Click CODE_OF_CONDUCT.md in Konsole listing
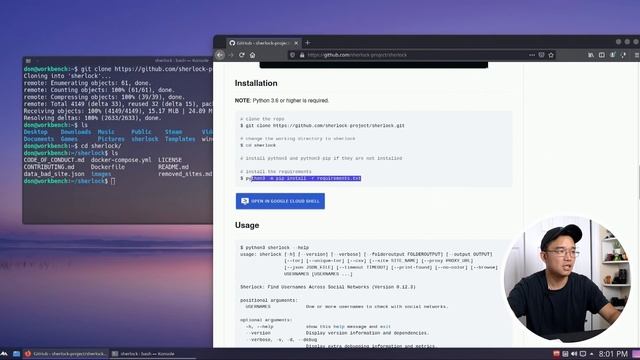The height and width of the screenshot is (360, 640). point(54,160)
